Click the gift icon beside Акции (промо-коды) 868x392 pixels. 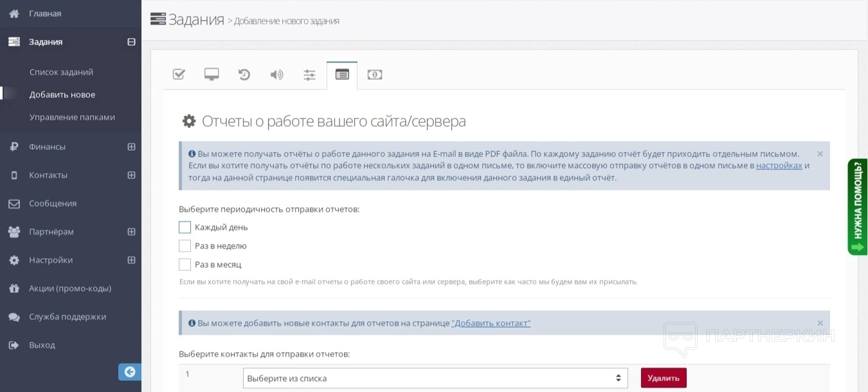pyautogui.click(x=14, y=288)
